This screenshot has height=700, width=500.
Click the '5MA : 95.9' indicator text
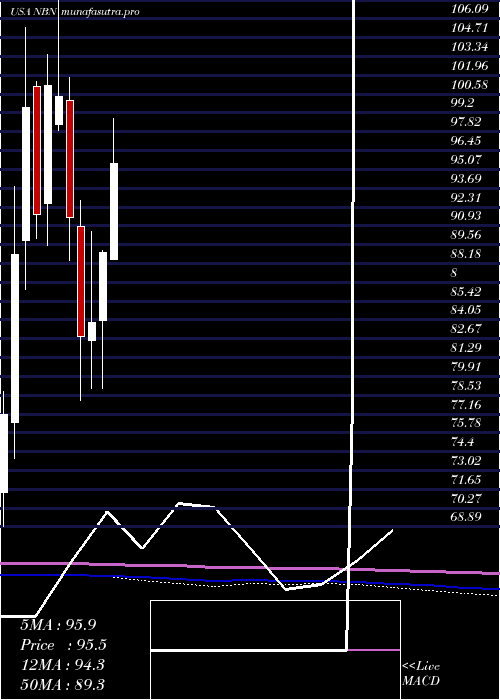pos(58,625)
